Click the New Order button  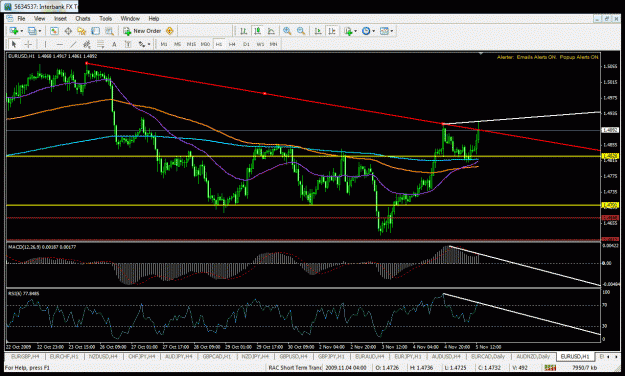point(142,31)
